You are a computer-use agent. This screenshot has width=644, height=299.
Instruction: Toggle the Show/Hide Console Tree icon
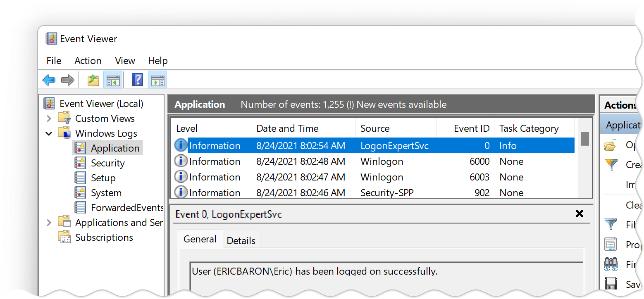coord(113,80)
